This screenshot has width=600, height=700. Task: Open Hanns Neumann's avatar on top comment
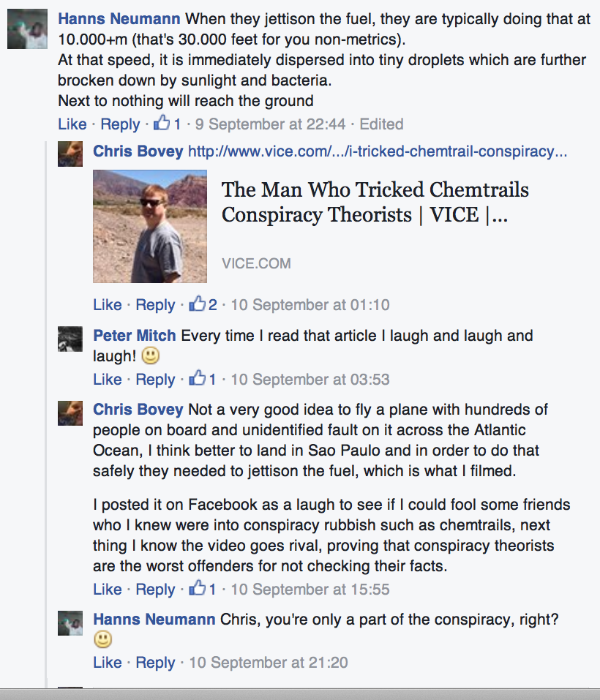point(26,30)
